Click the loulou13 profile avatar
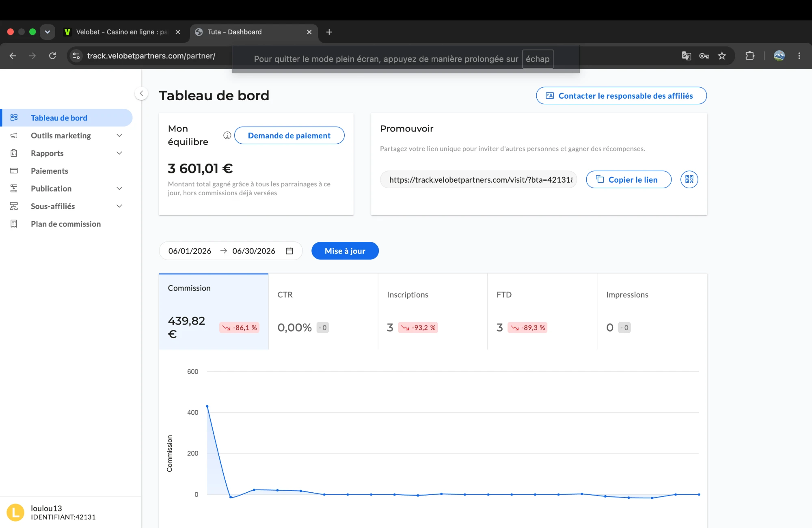 coord(15,512)
